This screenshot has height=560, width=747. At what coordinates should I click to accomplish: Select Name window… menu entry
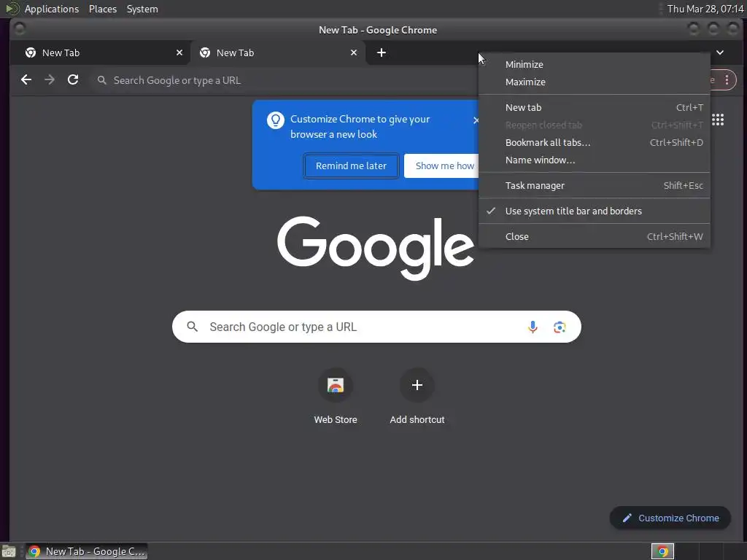tap(594, 160)
